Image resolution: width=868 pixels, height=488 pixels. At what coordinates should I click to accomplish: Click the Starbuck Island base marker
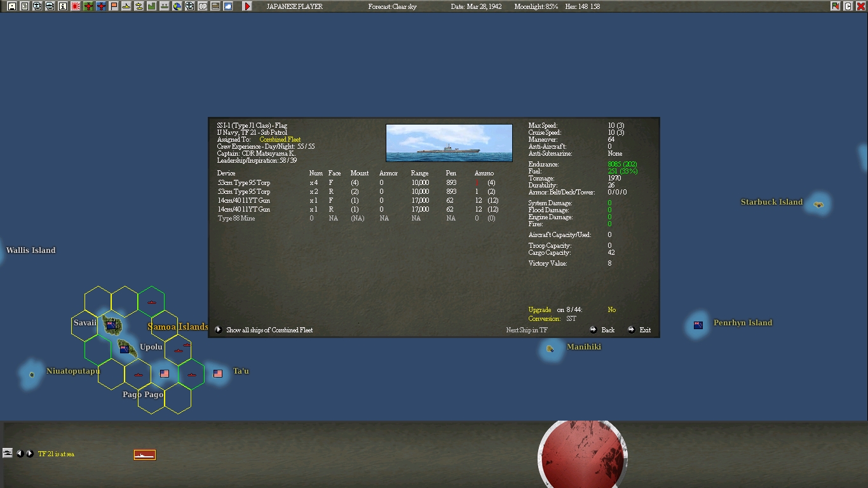(x=818, y=205)
